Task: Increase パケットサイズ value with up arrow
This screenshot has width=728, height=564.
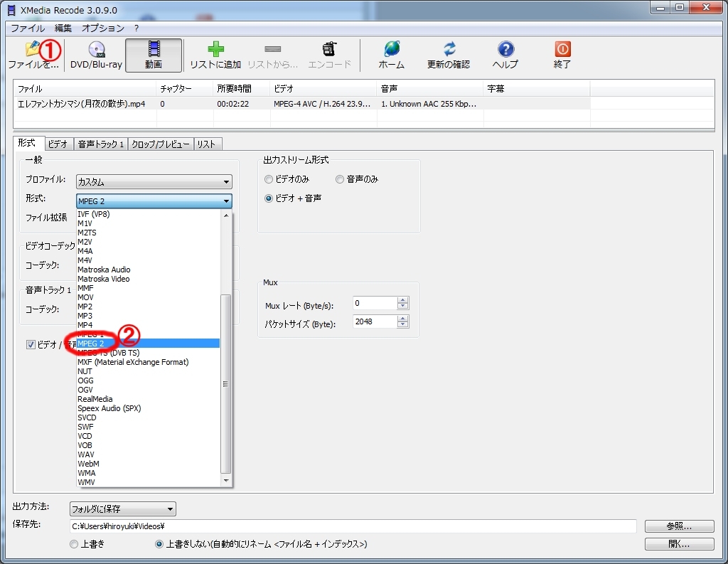Action: pos(403,319)
